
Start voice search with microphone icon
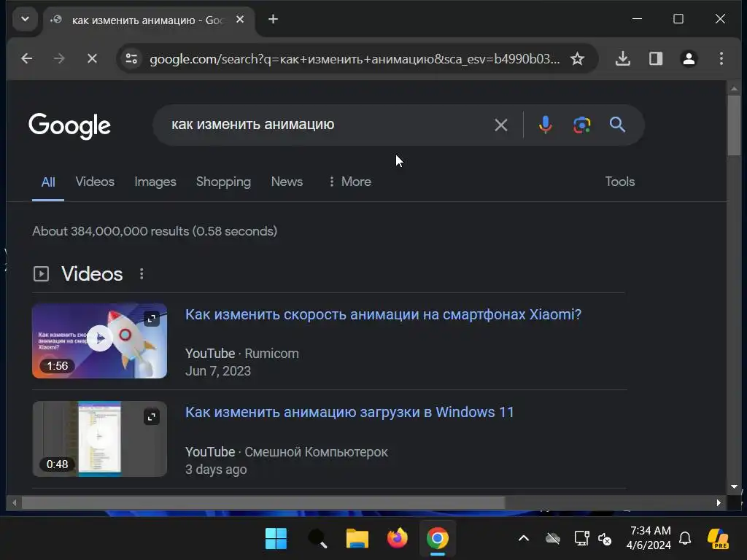[x=546, y=125]
